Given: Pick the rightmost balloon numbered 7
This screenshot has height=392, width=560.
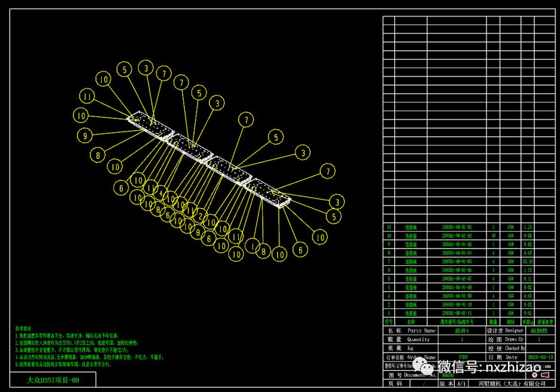Looking at the screenshot, I should click(327, 171).
